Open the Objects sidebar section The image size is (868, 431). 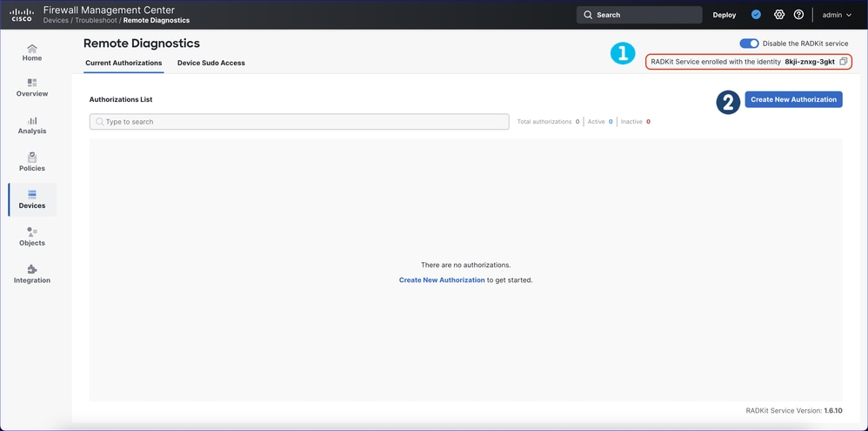pos(32,237)
